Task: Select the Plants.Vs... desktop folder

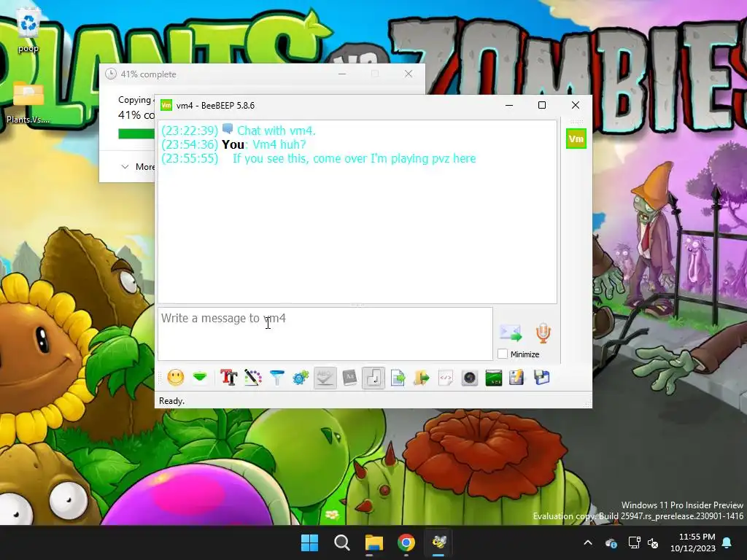Action: coord(28,102)
